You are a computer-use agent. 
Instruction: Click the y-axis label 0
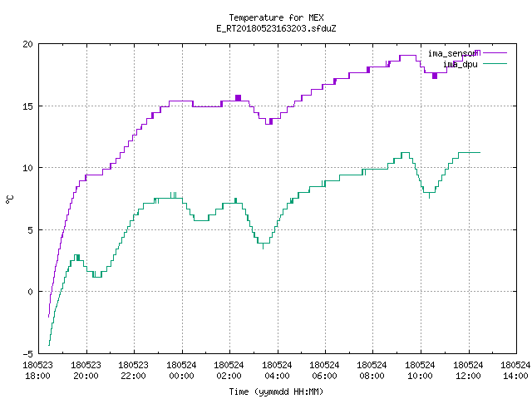30,292
